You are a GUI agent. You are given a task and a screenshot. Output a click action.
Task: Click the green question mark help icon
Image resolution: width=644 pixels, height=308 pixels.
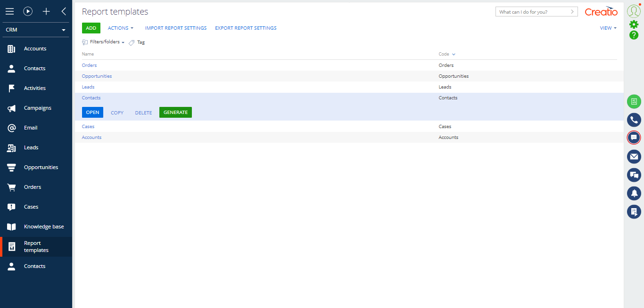click(x=634, y=35)
